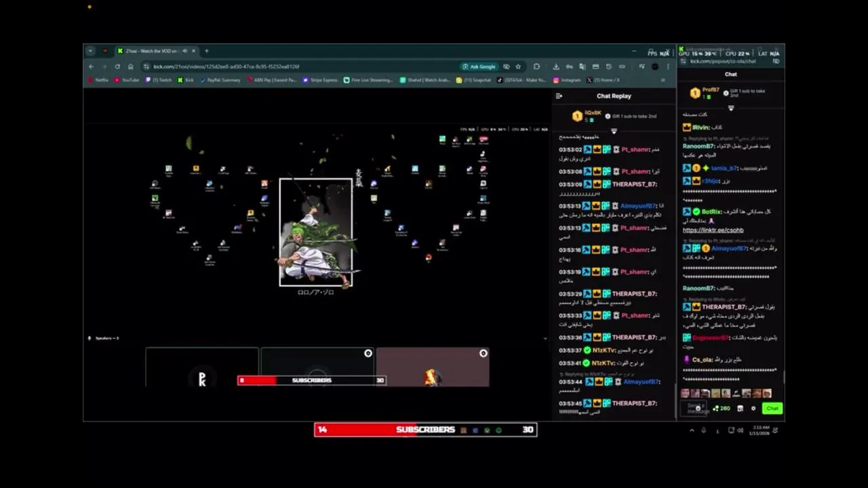Go back using the browser back arrow
This screenshot has height=488, width=868.
coord(91,66)
